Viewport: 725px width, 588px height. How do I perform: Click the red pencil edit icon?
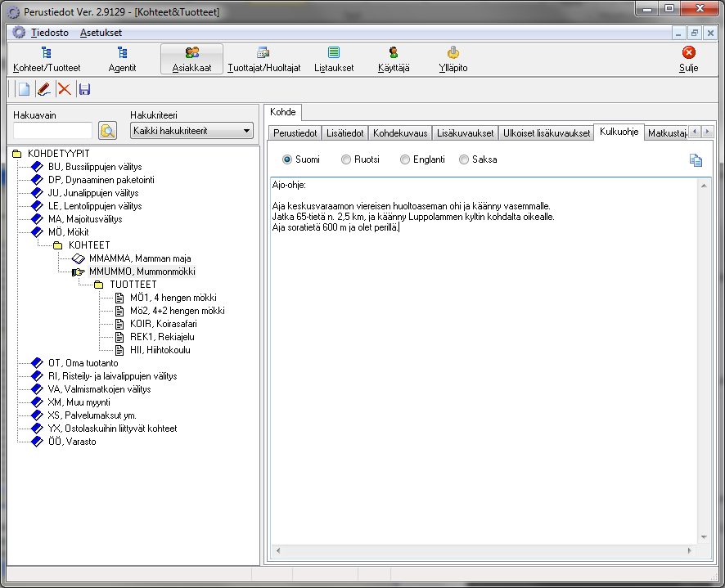tap(44, 89)
